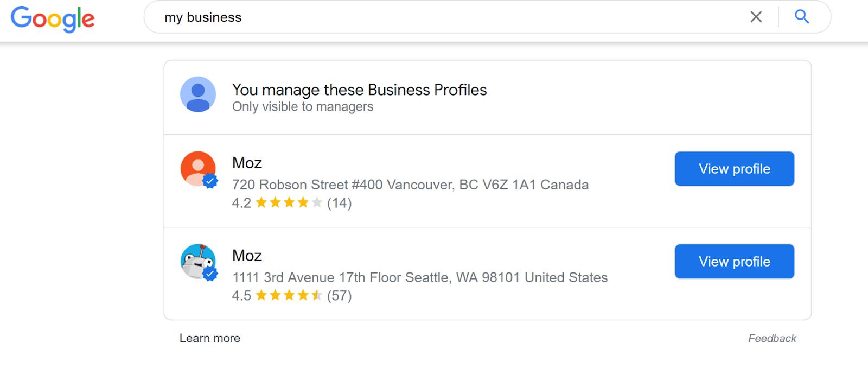Screen dimensions: 868x368
Task: Clear the search box with X icon
Action: [756, 17]
